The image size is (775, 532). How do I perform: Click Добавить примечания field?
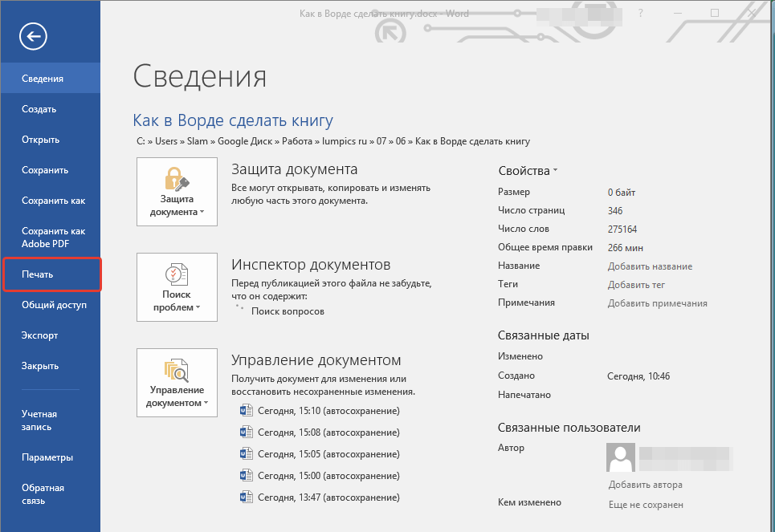click(657, 303)
